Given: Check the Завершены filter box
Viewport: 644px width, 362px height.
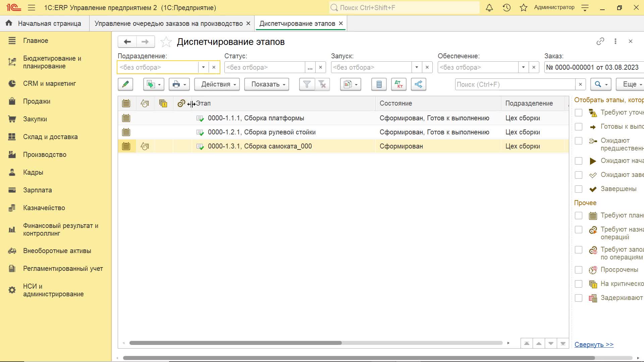Looking at the screenshot, I should pyautogui.click(x=579, y=189).
